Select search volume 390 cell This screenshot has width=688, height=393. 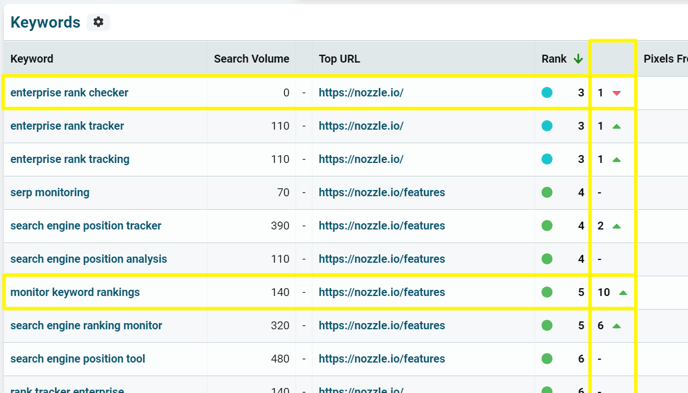tap(280, 226)
